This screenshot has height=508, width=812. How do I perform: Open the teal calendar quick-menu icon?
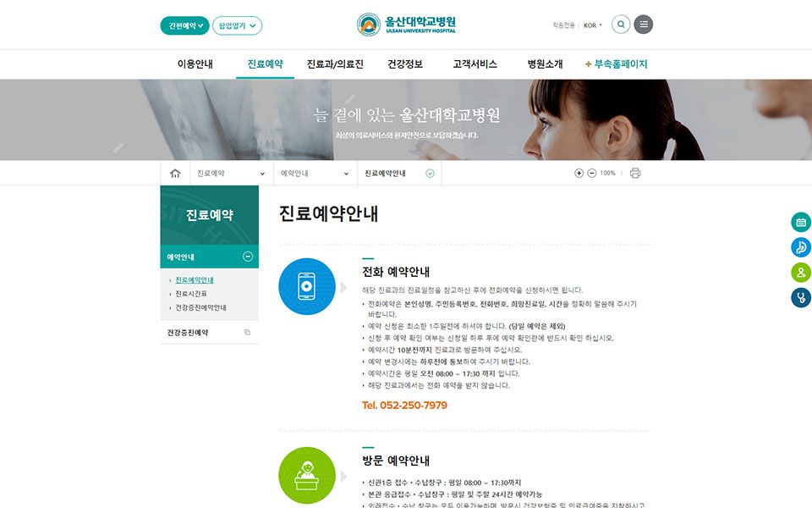[x=801, y=222]
